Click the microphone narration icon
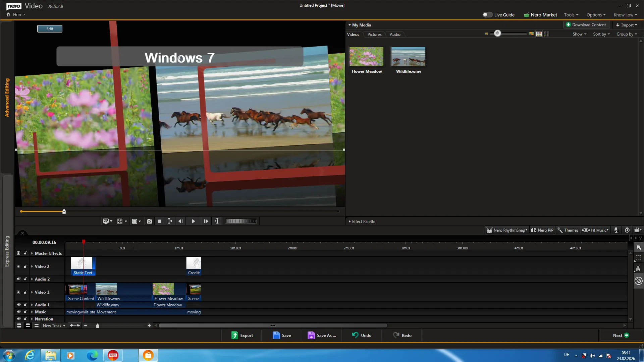 (x=616, y=230)
